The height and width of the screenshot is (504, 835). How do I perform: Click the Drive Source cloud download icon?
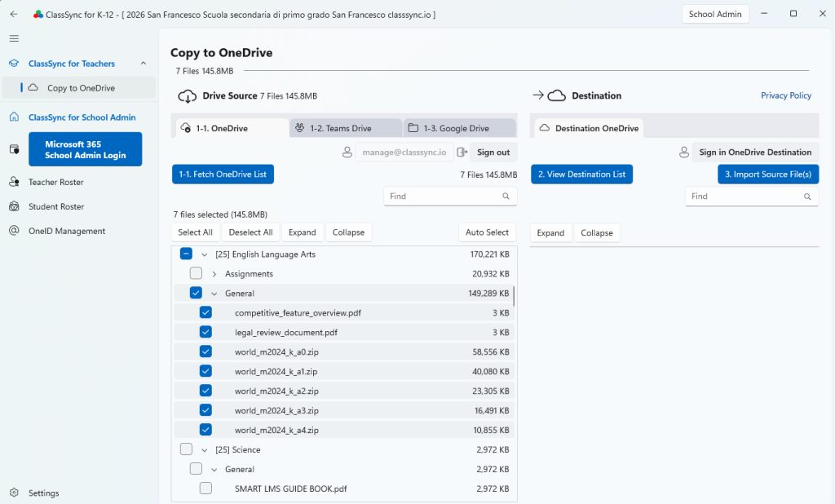coord(187,96)
